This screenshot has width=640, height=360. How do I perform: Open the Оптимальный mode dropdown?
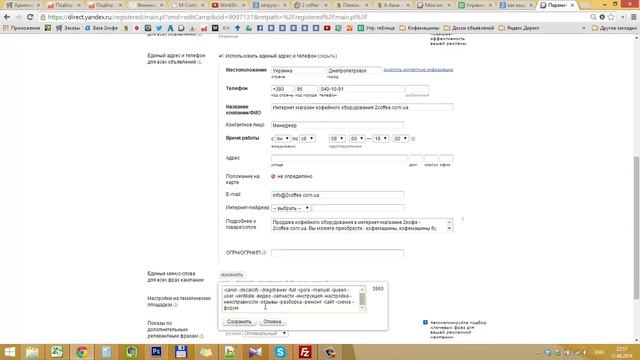[265, 333]
